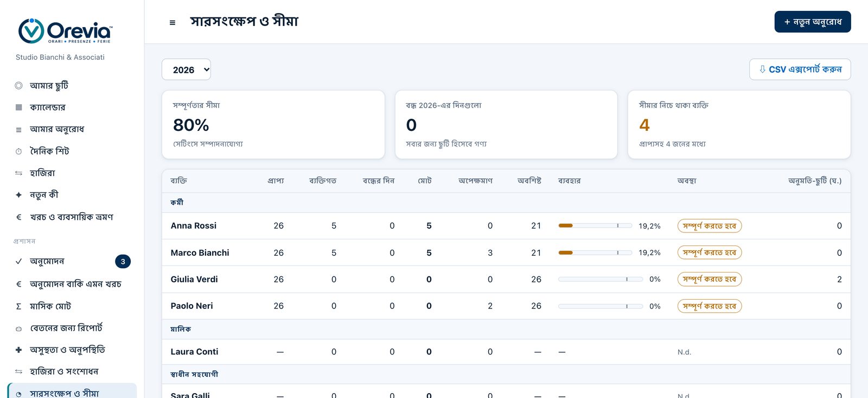This screenshot has height=398, width=868.
Task: Click Anna Rossi's usage progress bar
Action: tap(595, 225)
